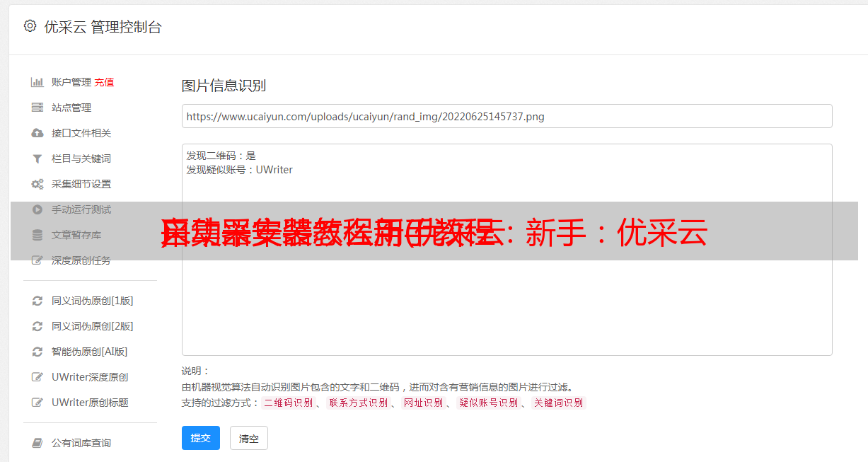The image size is (868, 462).
Task: Click inside the recognition result text area
Action: tap(507, 249)
